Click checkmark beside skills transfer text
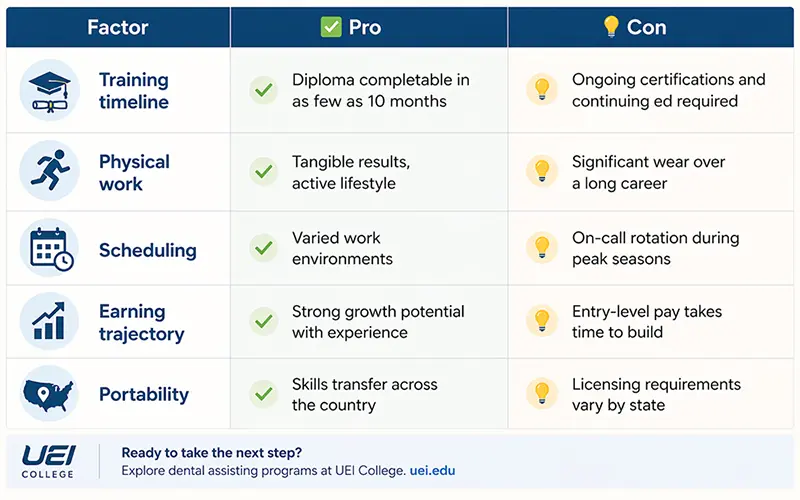This screenshot has height=500, width=800. point(263,394)
